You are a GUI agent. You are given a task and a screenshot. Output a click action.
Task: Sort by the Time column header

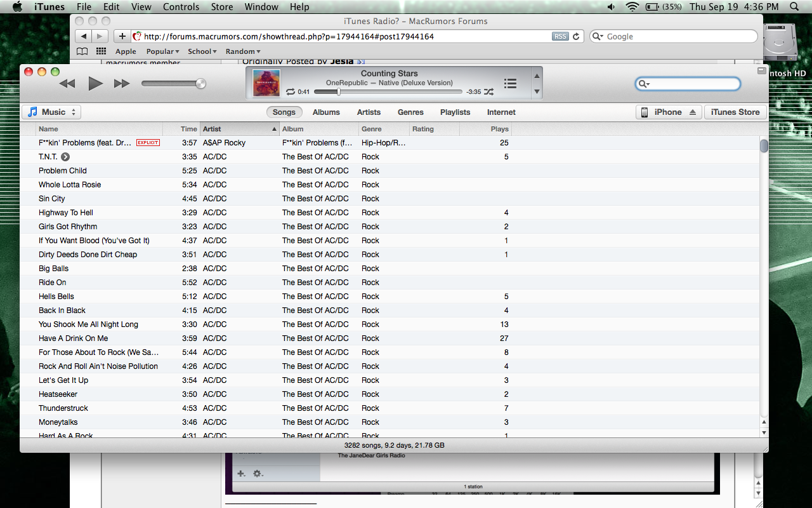(x=181, y=129)
